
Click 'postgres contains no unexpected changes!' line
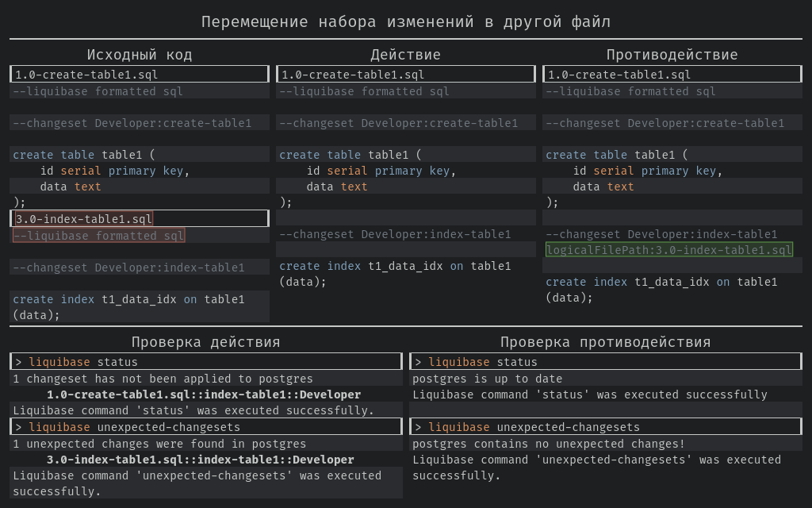pos(549,444)
